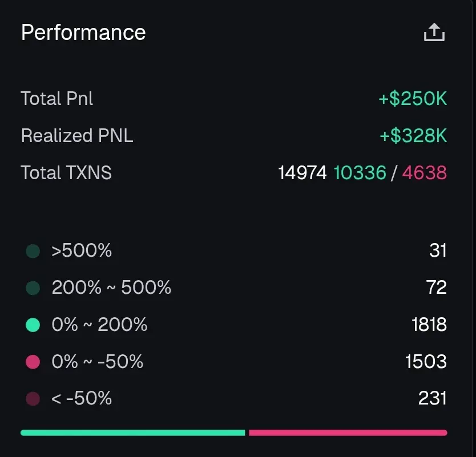Select the >500% distribution row label
Image resolution: width=476 pixels, height=457 pixels.
(82, 251)
